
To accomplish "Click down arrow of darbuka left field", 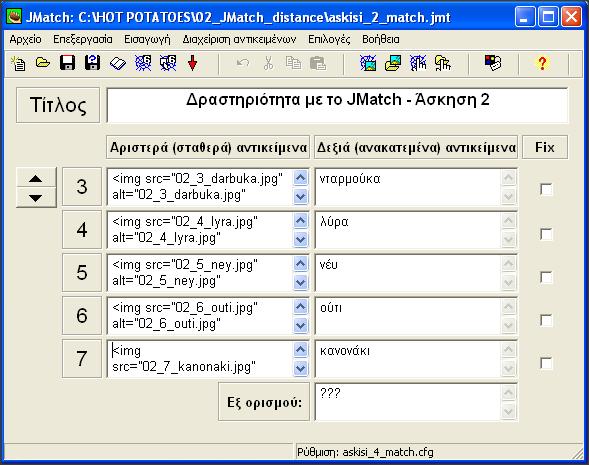I will tap(301, 196).
